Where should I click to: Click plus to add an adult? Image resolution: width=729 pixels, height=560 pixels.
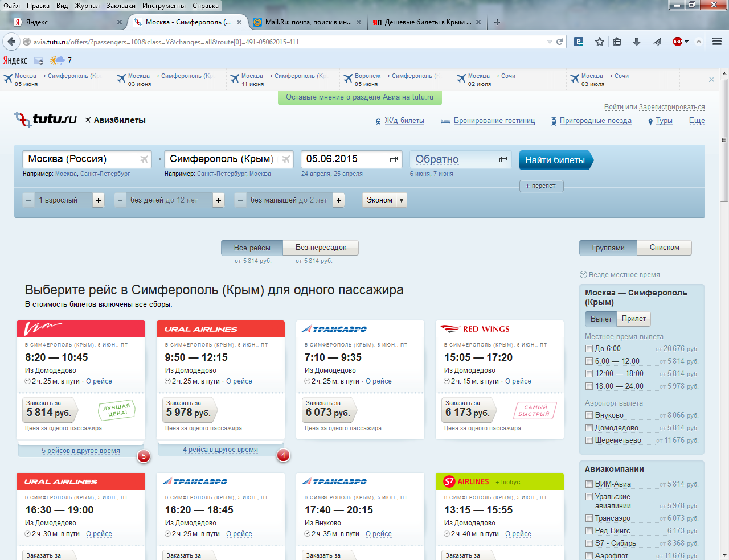(99, 200)
